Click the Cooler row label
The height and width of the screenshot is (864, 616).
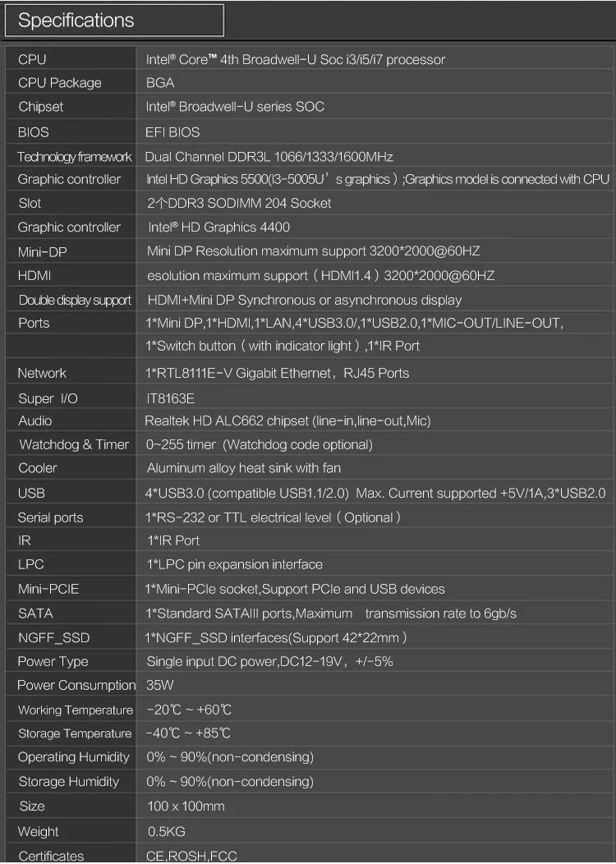(38, 468)
